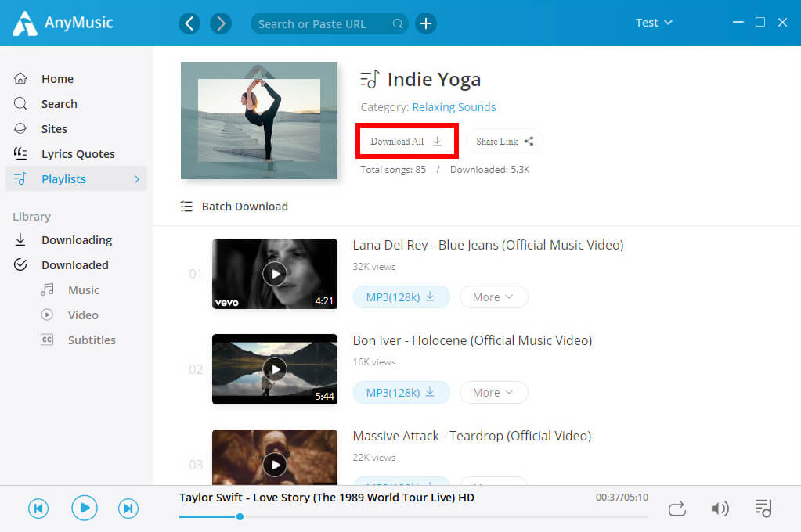Click the Indie Yoga playlist cover image

coord(259,120)
